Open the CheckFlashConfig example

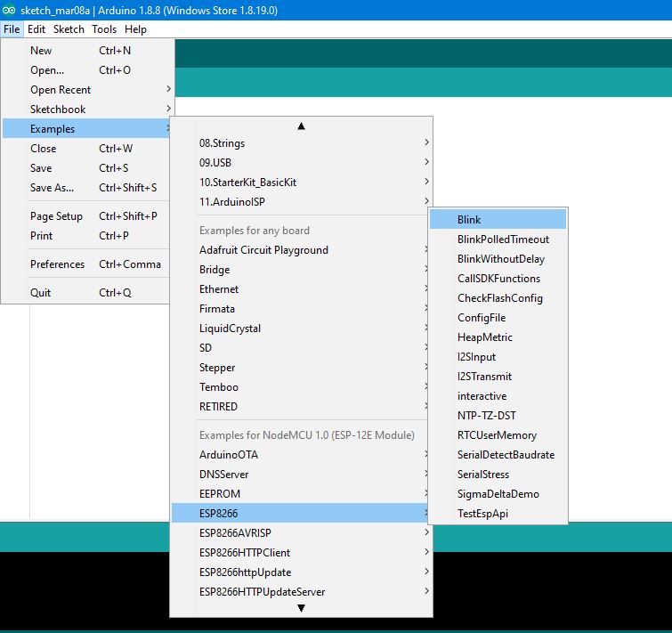point(498,298)
